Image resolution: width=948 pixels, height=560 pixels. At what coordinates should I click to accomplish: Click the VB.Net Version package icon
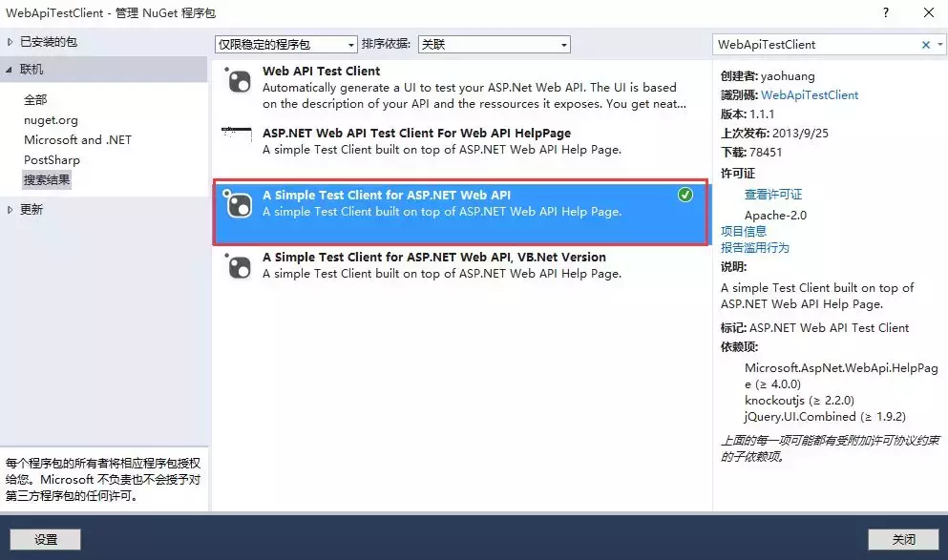click(x=238, y=266)
